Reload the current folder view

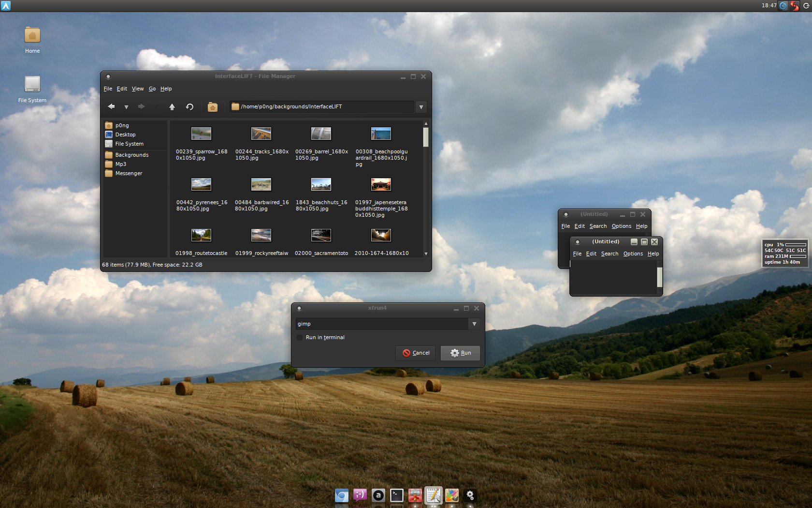coord(189,107)
